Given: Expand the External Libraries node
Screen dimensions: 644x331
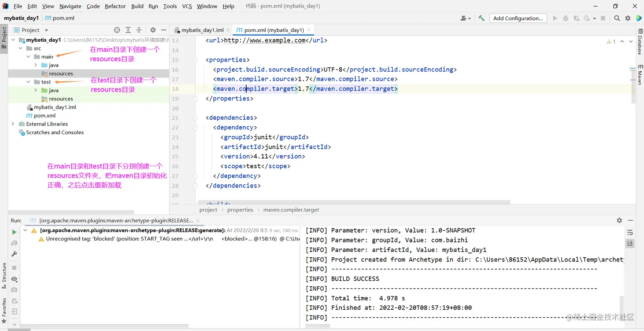Looking at the screenshot, I should [13, 124].
